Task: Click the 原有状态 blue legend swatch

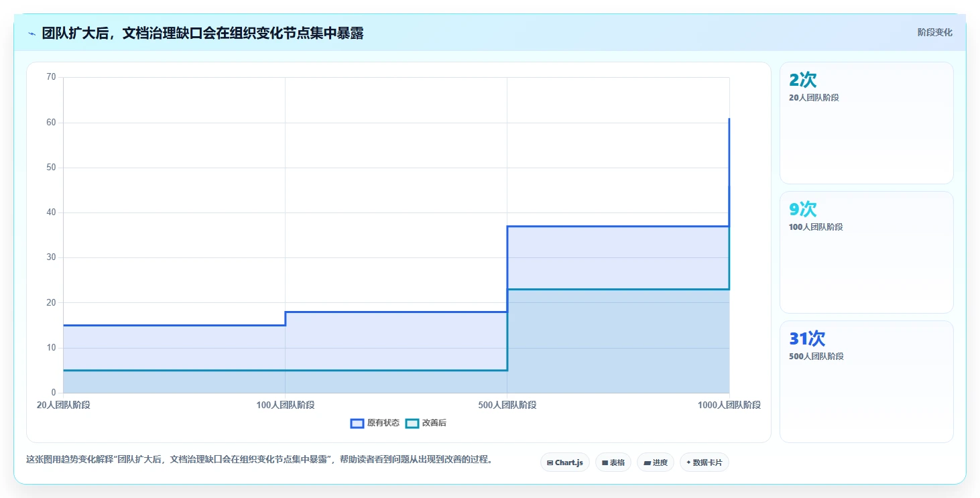Action: click(357, 423)
